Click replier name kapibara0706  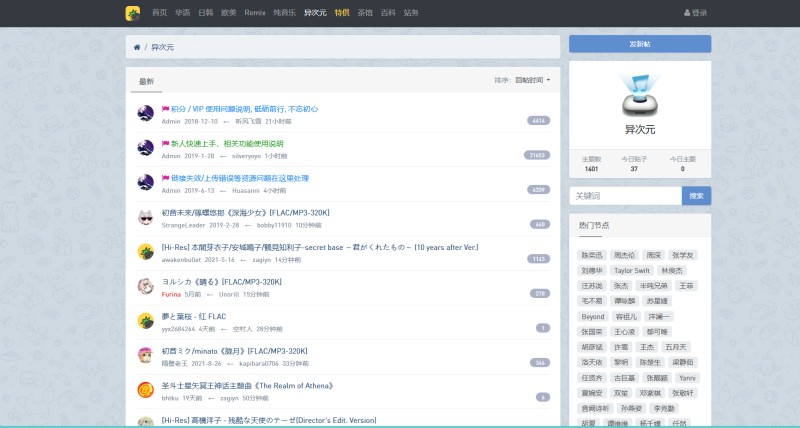coord(259,364)
